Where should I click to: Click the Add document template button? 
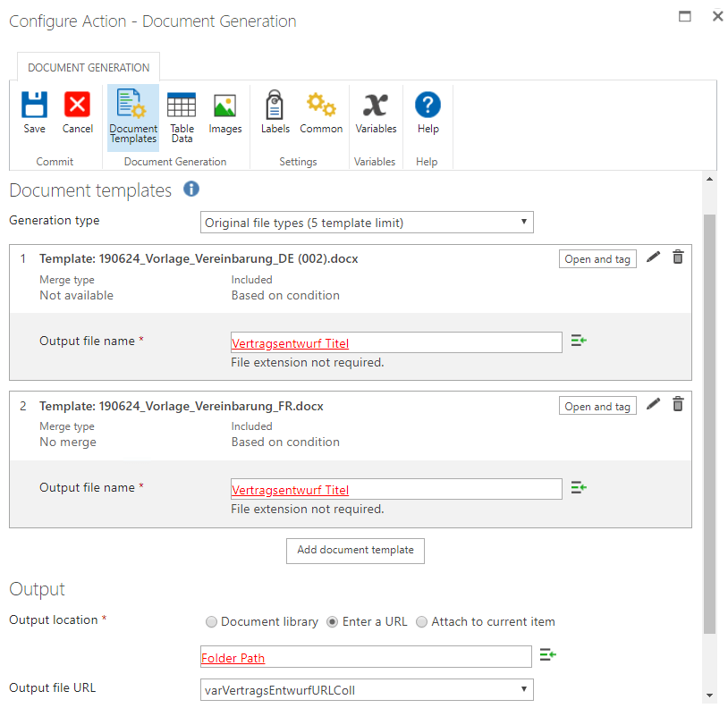(355, 551)
